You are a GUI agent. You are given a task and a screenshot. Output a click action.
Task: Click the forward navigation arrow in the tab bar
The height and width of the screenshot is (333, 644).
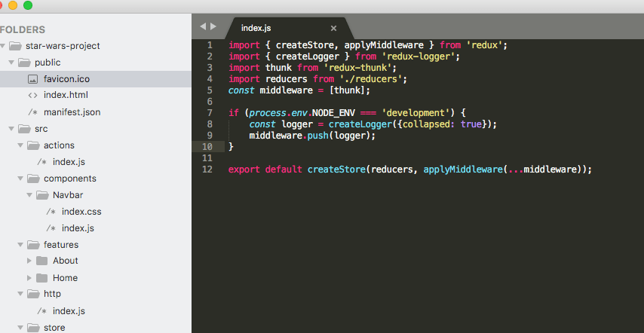click(213, 26)
